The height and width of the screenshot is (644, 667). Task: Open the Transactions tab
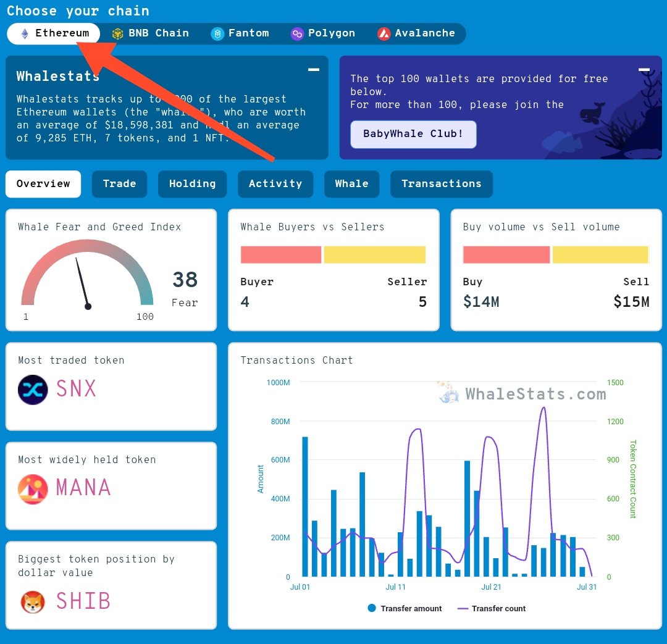click(x=442, y=184)
